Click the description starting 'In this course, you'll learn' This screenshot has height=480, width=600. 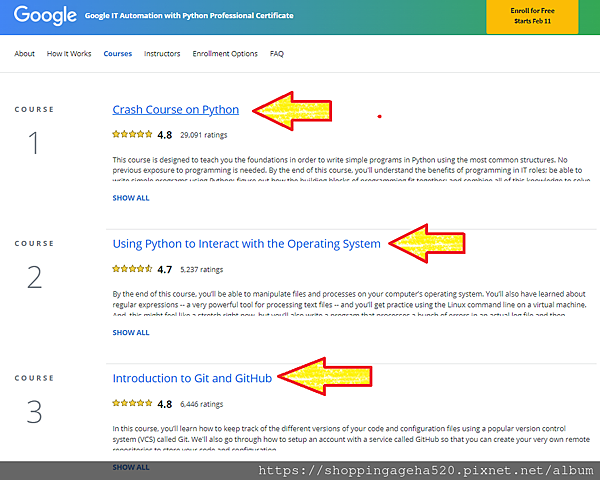(x=351, y=438)
